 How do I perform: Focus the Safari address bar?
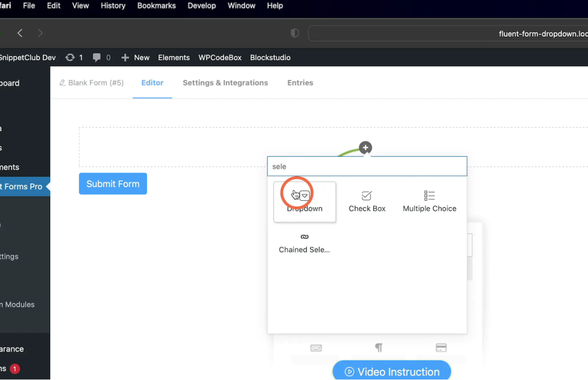tap(448, 33)
